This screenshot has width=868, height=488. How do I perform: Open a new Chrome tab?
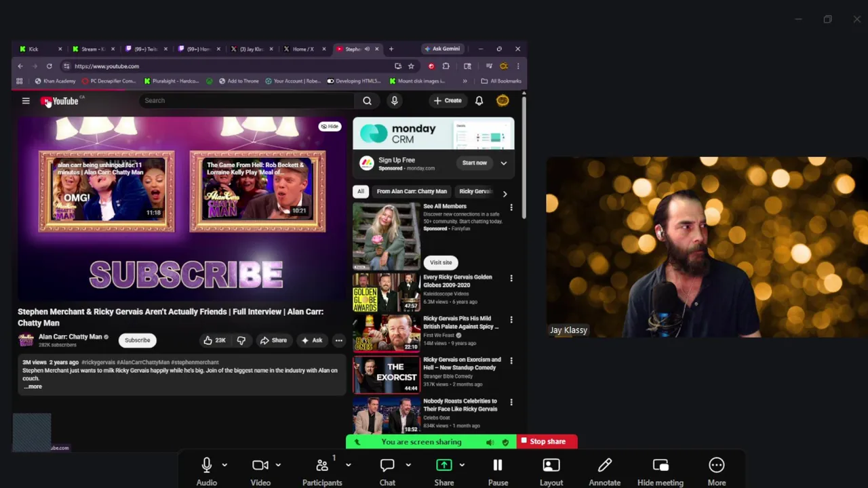pyautogui.click(x=391, y=49)
